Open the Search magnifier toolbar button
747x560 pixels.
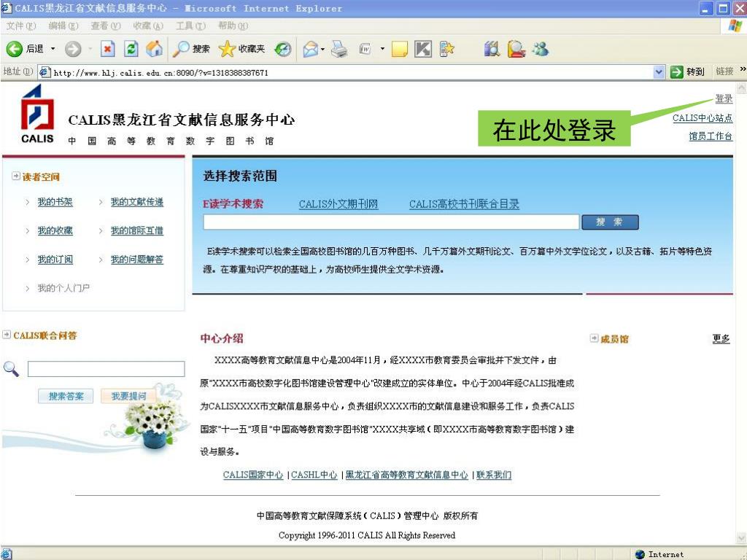(x=191, y=49)
